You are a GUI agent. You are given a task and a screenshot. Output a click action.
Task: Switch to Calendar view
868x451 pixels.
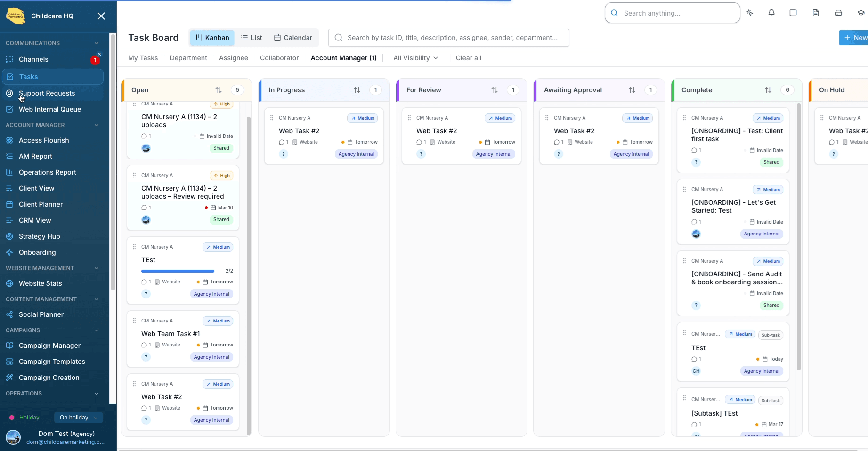pos(293,38)
